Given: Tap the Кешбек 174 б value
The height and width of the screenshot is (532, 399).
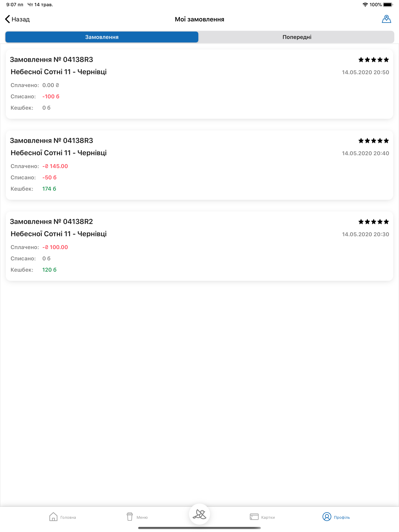Looking at the screenshot, I should [x=49, y=189].
